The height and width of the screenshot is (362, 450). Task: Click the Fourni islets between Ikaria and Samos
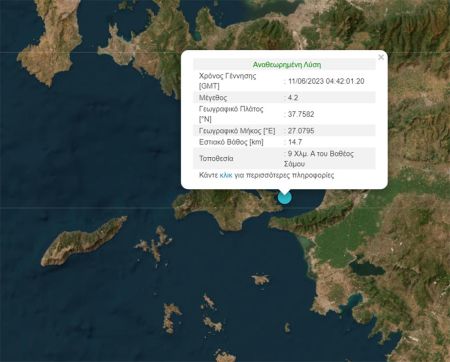pyautogui.click(x=154, y=244)
